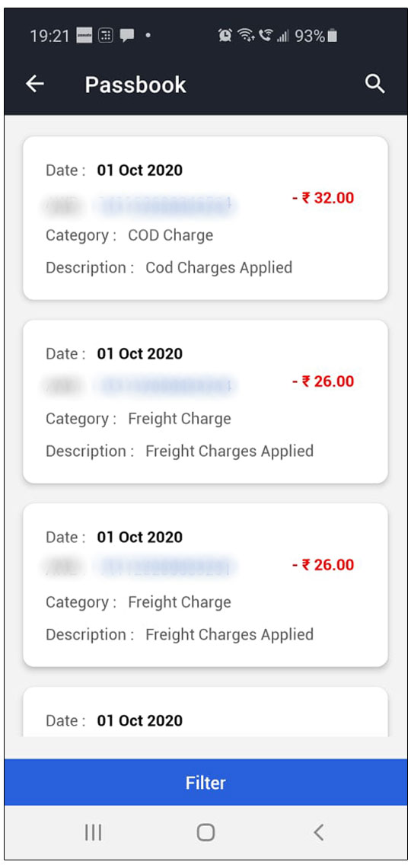
Task: Tap the back arrow beside Passbook
Action: 35,85
